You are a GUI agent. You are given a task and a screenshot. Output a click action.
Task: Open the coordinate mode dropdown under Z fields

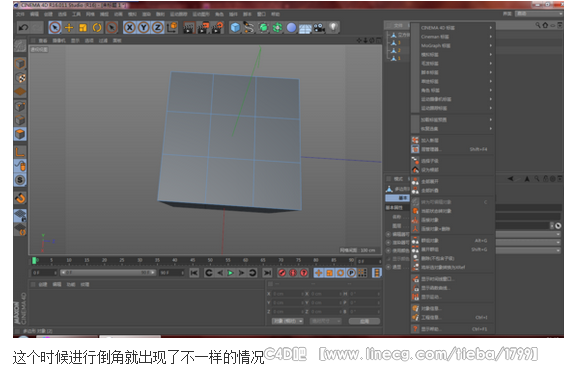(x=287, y=321)
